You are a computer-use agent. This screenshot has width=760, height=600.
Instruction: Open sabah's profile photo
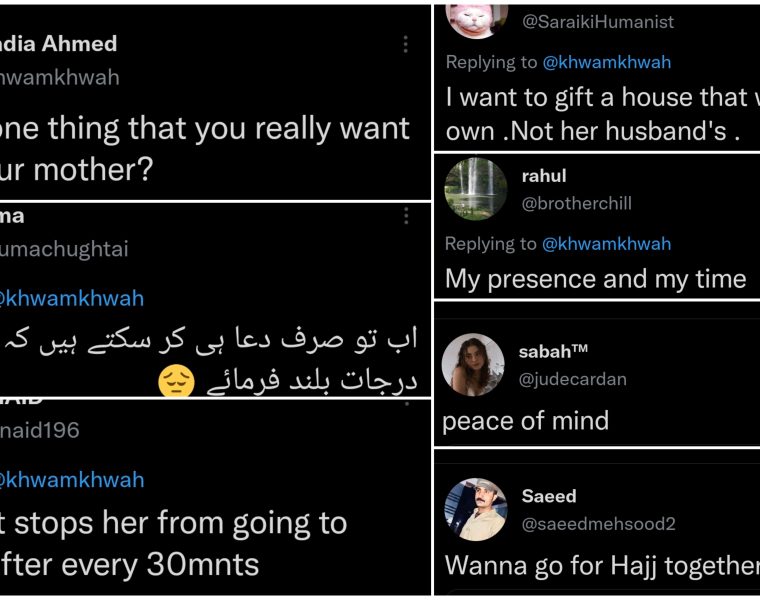tap(472, 364)
